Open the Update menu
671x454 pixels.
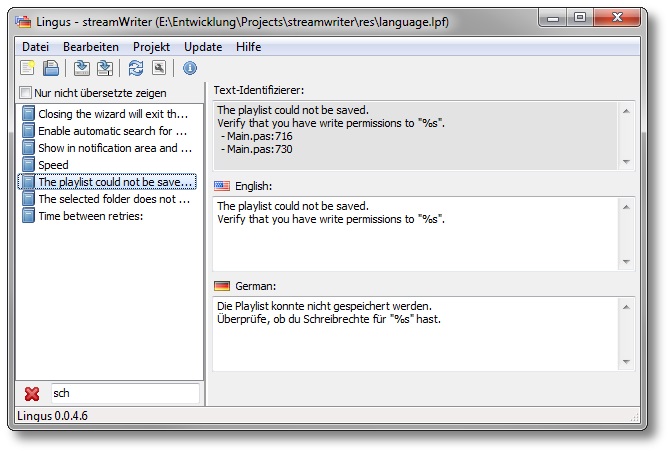point(203,47)
